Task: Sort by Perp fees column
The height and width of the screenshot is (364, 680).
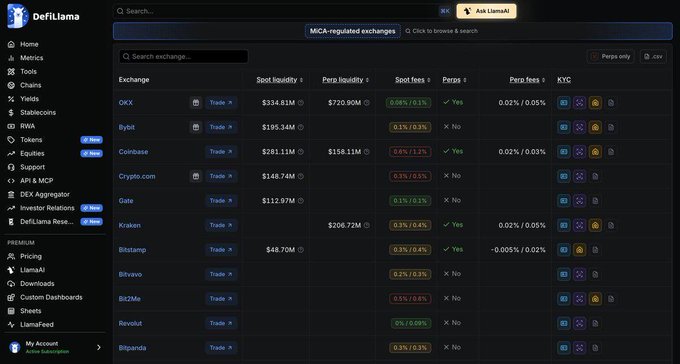Action: pos(527,80)
